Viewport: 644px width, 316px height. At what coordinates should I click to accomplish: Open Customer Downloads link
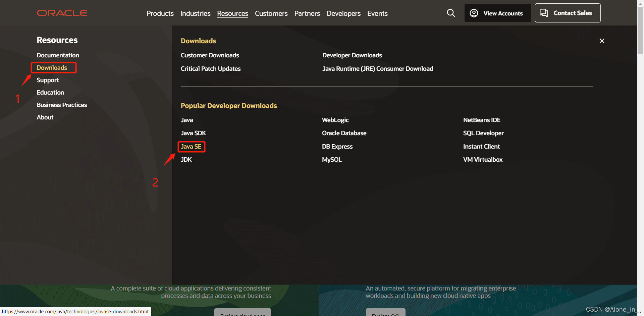(210, 55)
